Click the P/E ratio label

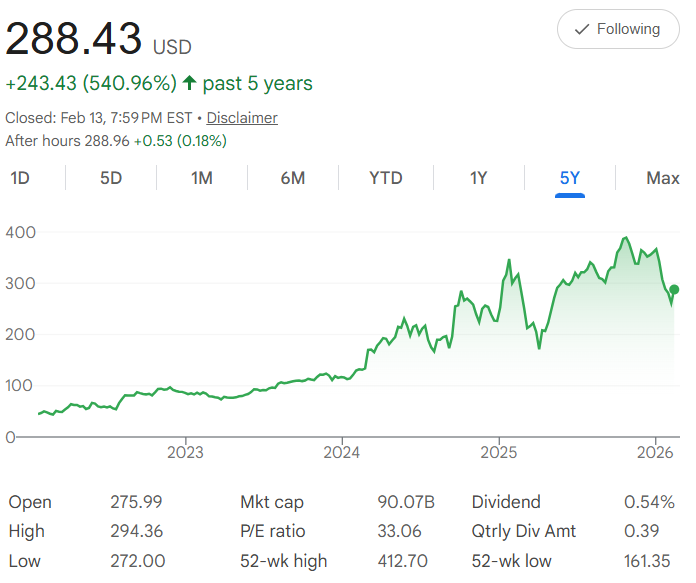273,531
